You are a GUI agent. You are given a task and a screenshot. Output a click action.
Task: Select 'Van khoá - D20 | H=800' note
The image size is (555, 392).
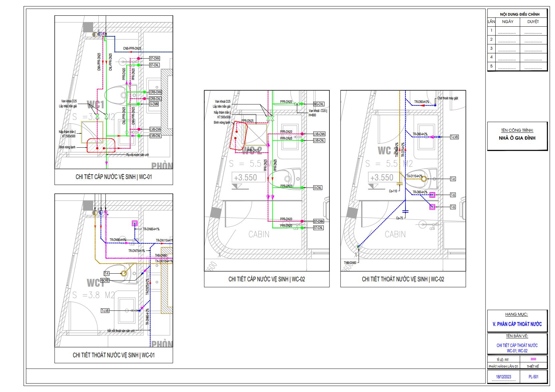click(x=318, y=113)
